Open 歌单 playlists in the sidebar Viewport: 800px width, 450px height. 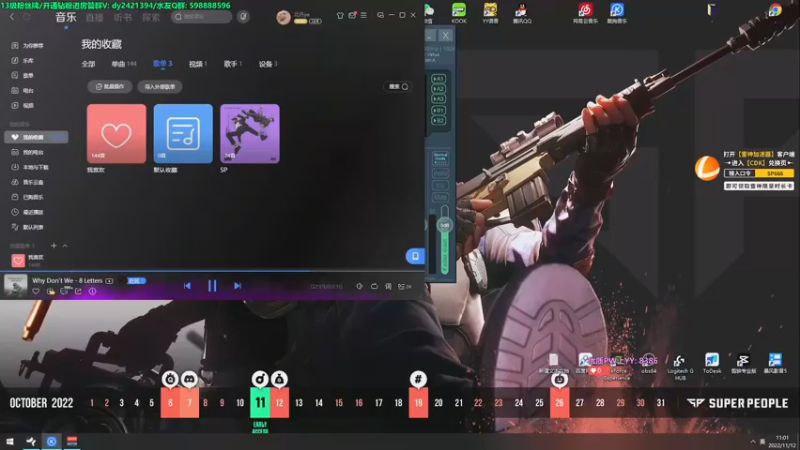(x=23, y=76)
